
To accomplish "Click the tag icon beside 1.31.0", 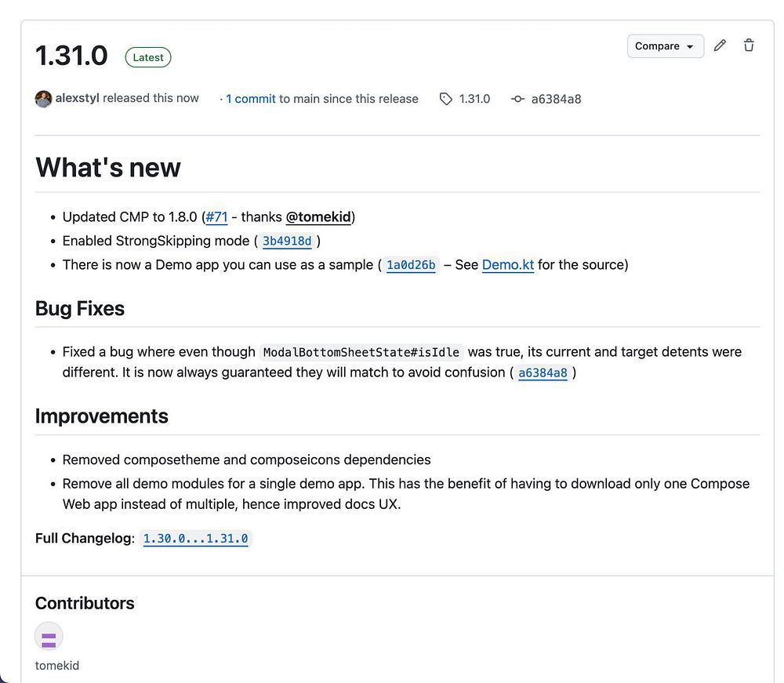I will 445,99.
